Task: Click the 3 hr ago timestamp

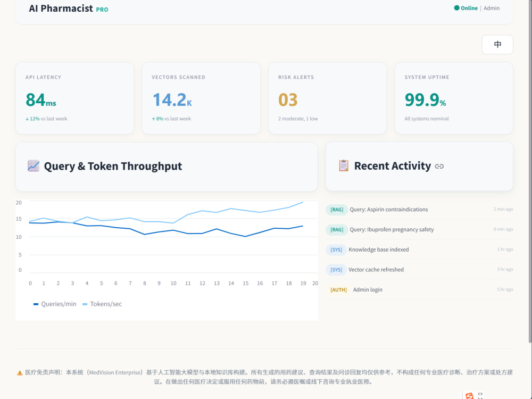Action: [505, 269]
